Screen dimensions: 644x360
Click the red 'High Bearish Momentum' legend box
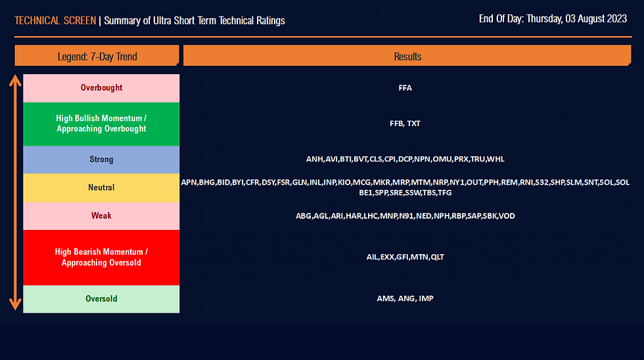coord(101,258)
